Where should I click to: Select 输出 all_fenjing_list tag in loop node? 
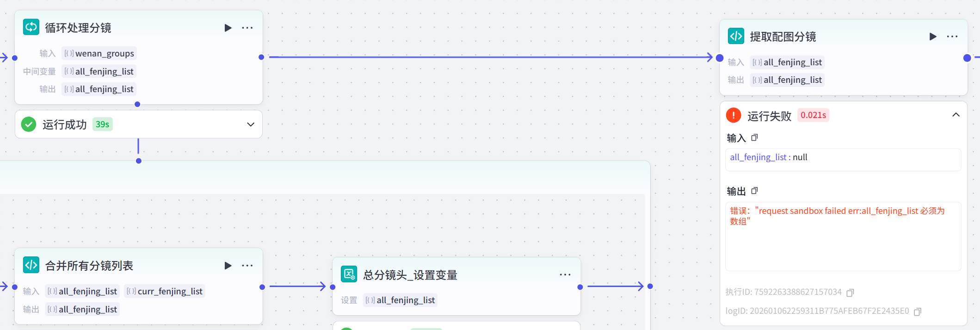[x=99, y=89]
